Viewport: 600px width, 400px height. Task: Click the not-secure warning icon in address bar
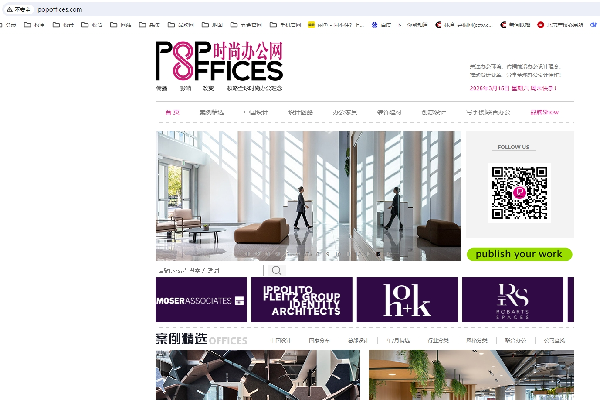pos(10,10)
